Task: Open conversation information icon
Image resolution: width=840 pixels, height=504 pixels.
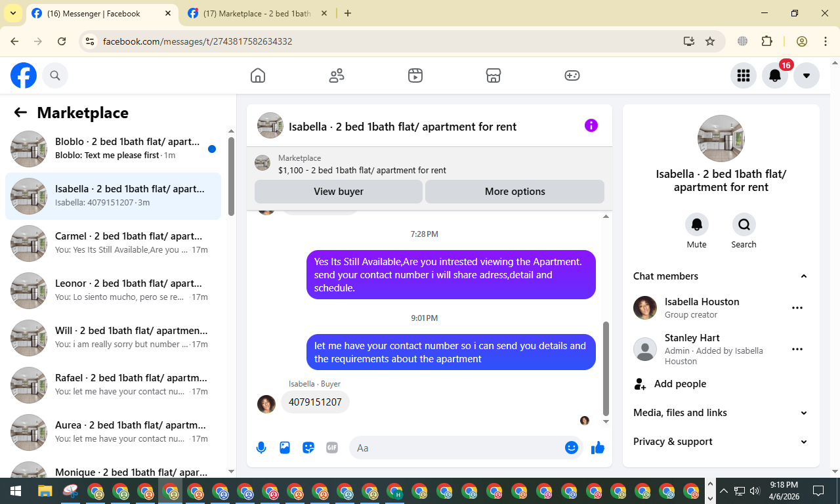Action: [x=591, y=125]
